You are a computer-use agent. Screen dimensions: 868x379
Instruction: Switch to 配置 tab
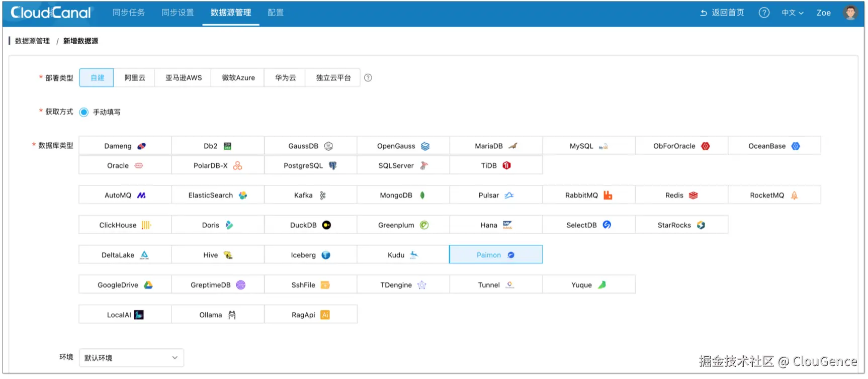coord(276,13)
